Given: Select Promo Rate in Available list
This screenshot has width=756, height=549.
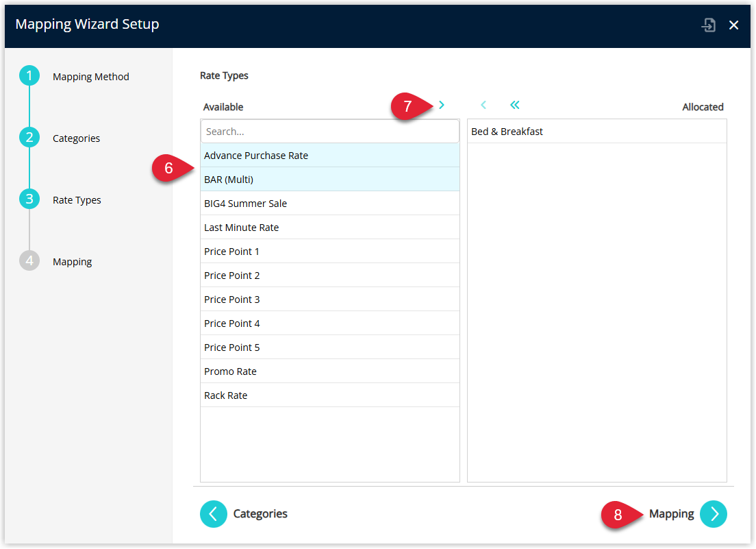Looking at the screenshot, I should [330, 371].
